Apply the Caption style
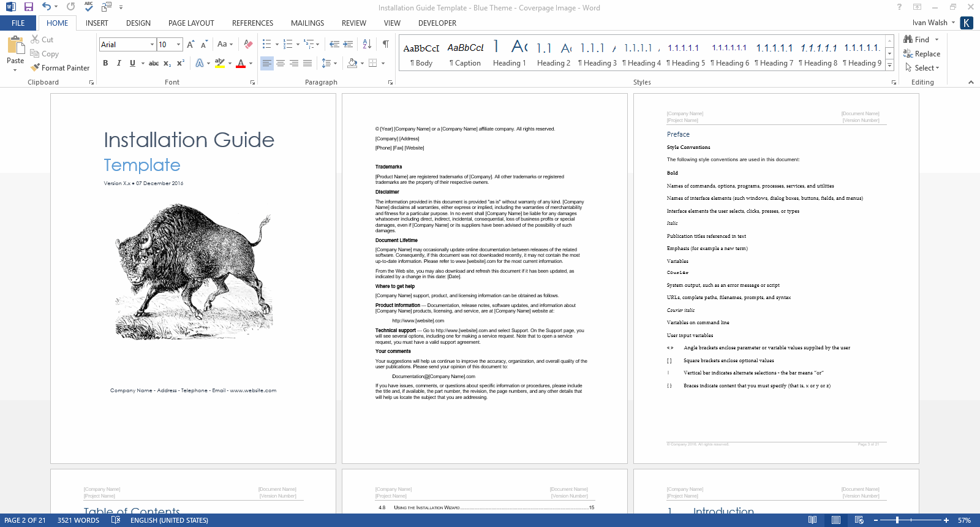This screenshot has height=527, width=980. coord(466,53)
